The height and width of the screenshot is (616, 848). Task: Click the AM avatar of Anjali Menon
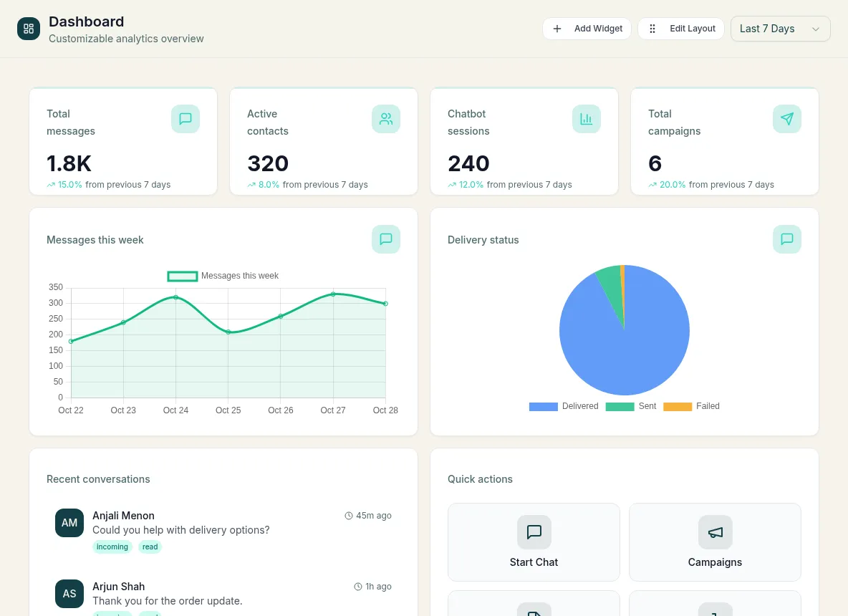[x=69, y=523]
